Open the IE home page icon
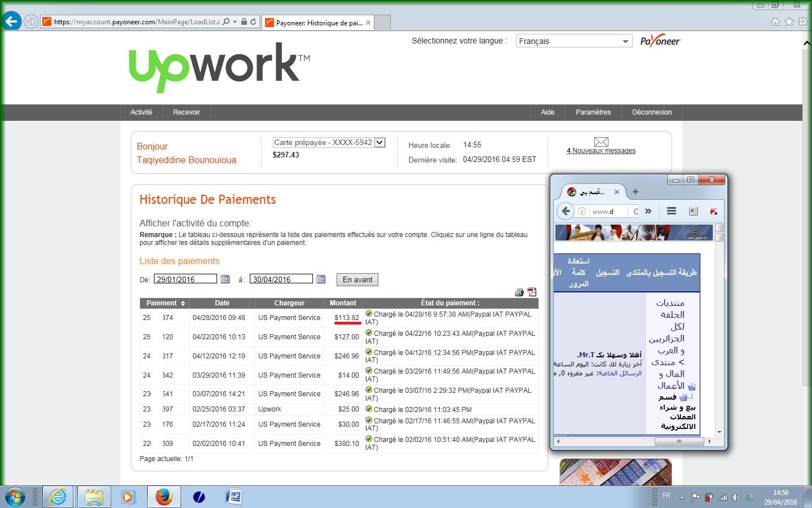 pyautogui.click(x=775, y=21)
